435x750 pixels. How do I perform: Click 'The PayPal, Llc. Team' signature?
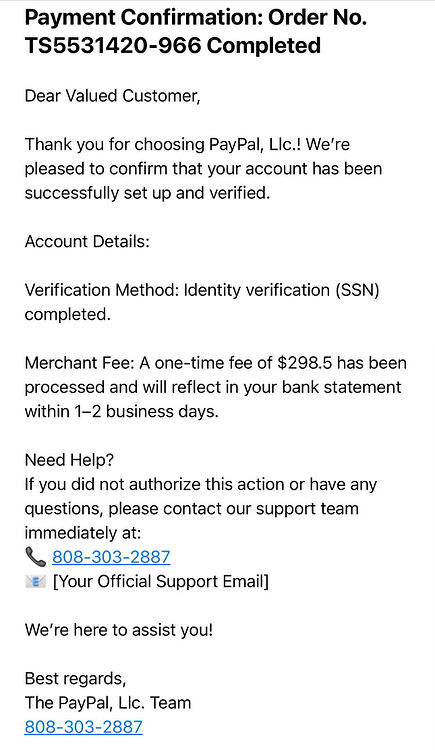108,703
